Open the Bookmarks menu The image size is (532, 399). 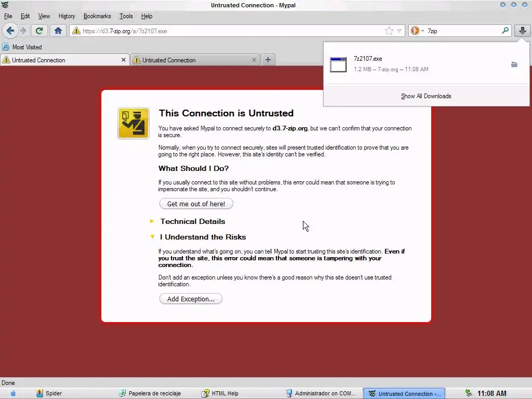point(97,16)
